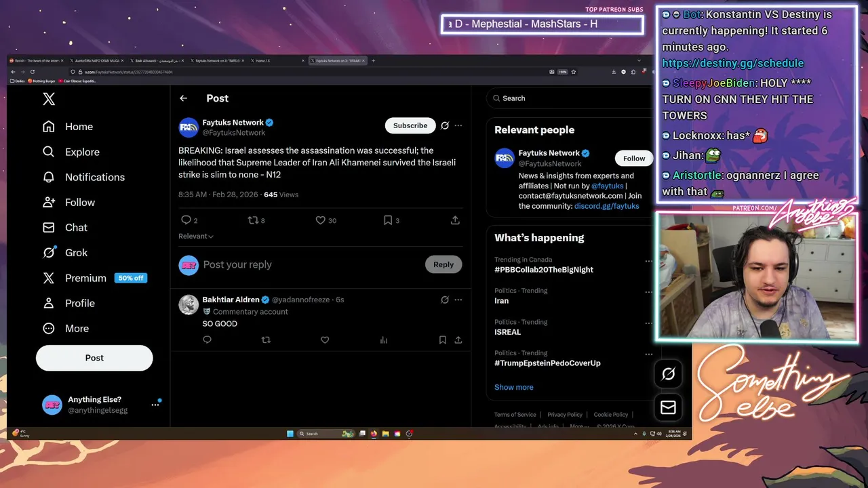Image resolution: width=868 pixels, height=488 pixels.
Task: Like Bakhtiar Aldren's reply
Action: pos(325,340)
